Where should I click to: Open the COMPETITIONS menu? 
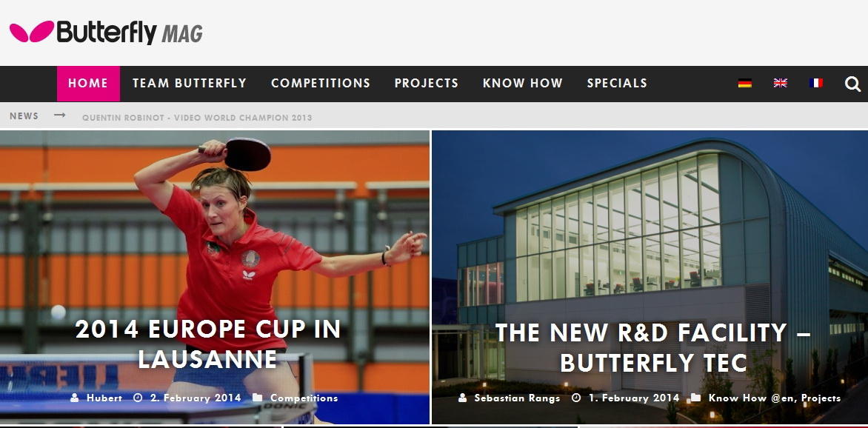[321, 84]
